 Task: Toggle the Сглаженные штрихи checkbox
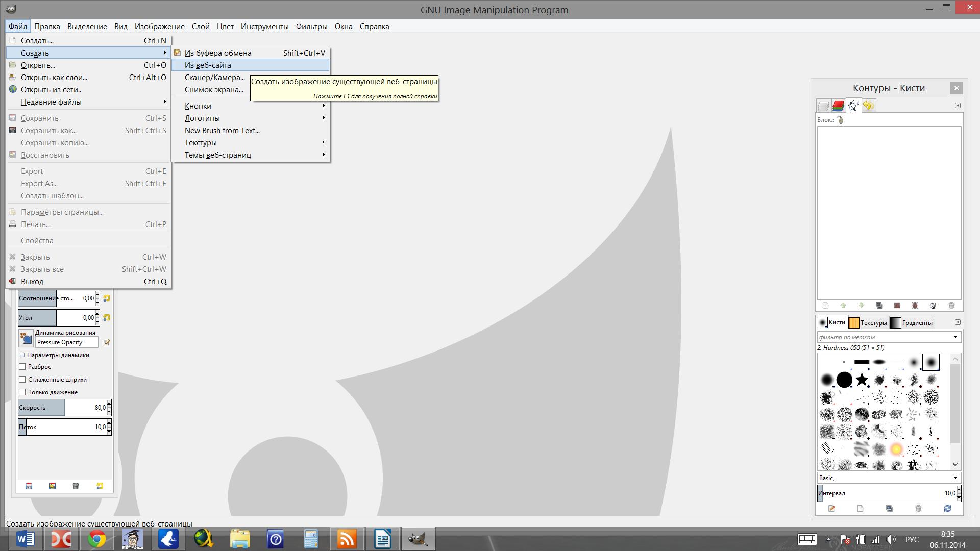pyautogui.click(x=22, y=380)
